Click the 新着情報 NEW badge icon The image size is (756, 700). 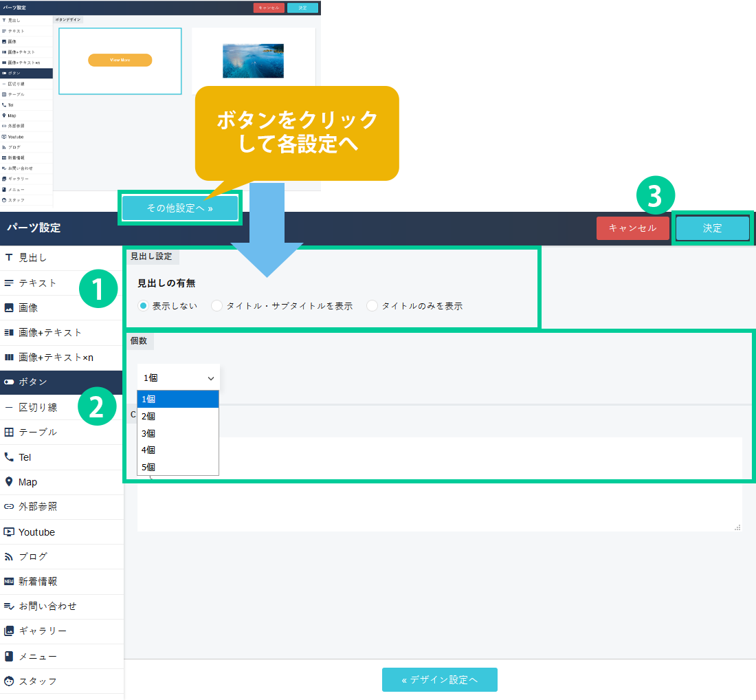[9, 582]
